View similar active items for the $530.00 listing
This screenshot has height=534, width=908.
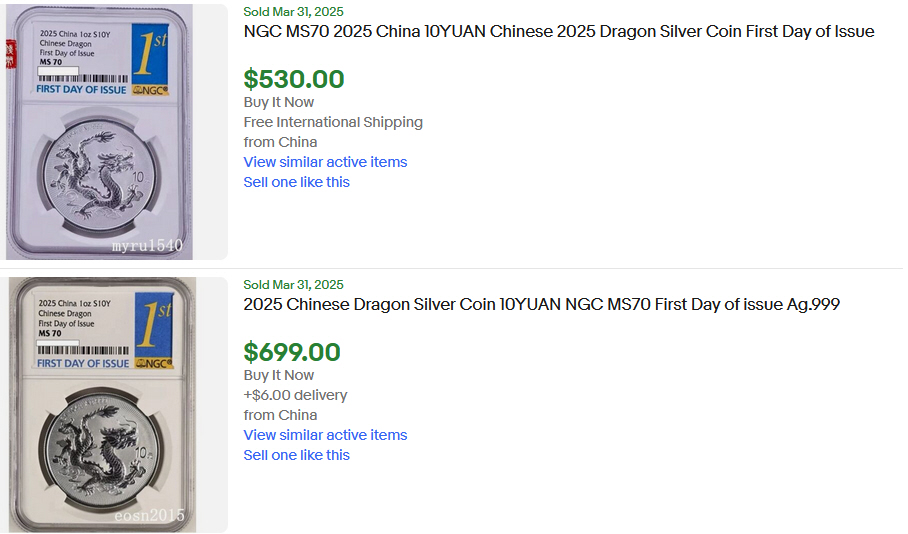pos(325,162)
